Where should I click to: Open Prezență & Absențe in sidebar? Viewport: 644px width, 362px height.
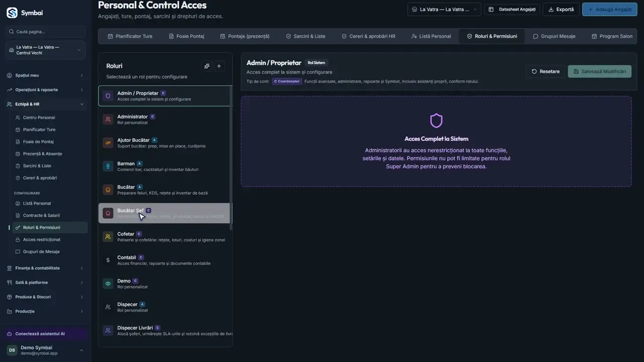49,153
